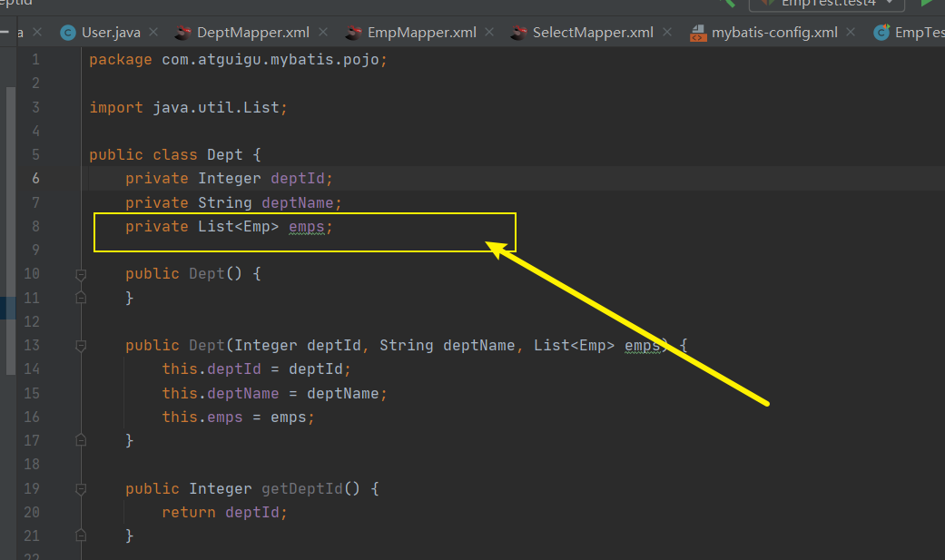Click the 'deptName' field on line 7
The width and height of the screenshot is (945, 560).
298,202
